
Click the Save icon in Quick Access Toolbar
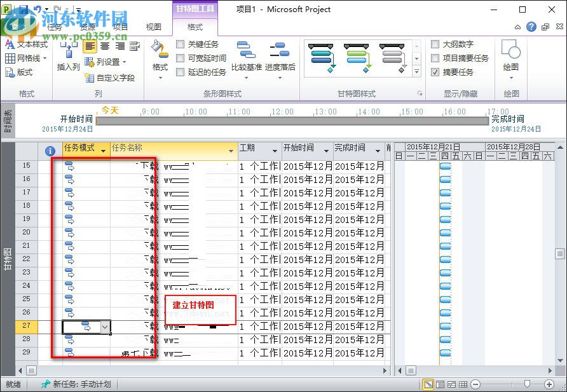tap(23, 8)
